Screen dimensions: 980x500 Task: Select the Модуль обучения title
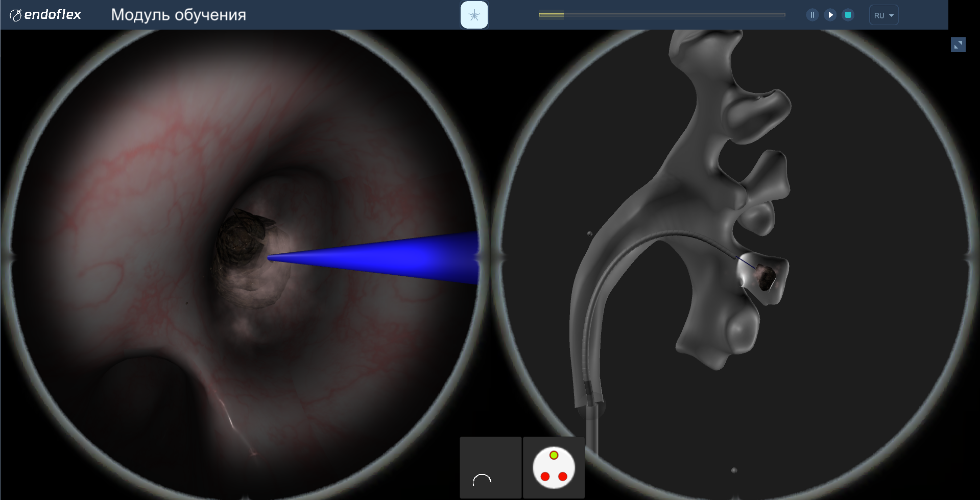178,15
